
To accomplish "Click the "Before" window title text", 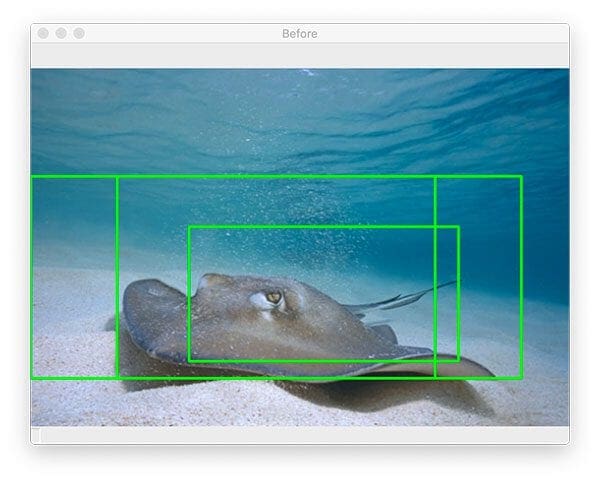I will point(300,33).
